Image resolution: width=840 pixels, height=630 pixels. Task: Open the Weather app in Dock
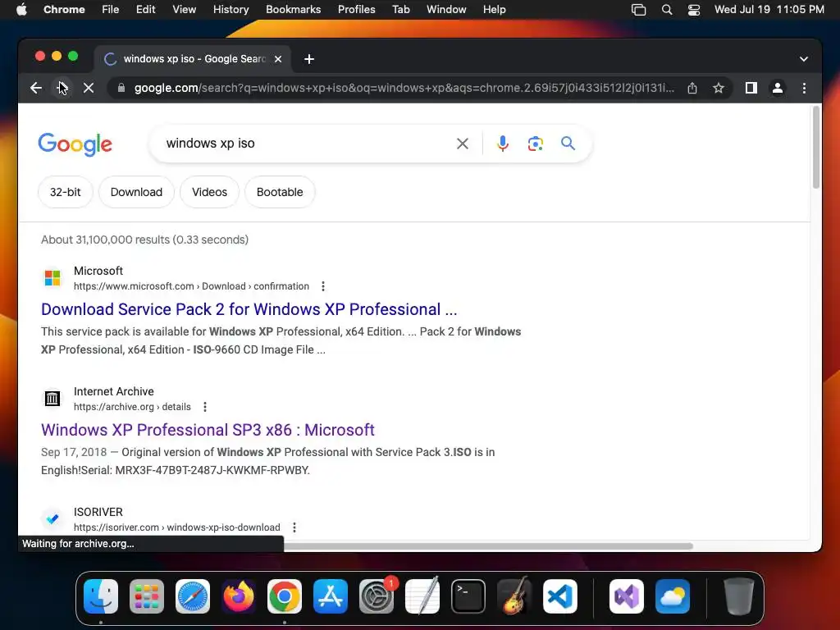click(673, 596)
